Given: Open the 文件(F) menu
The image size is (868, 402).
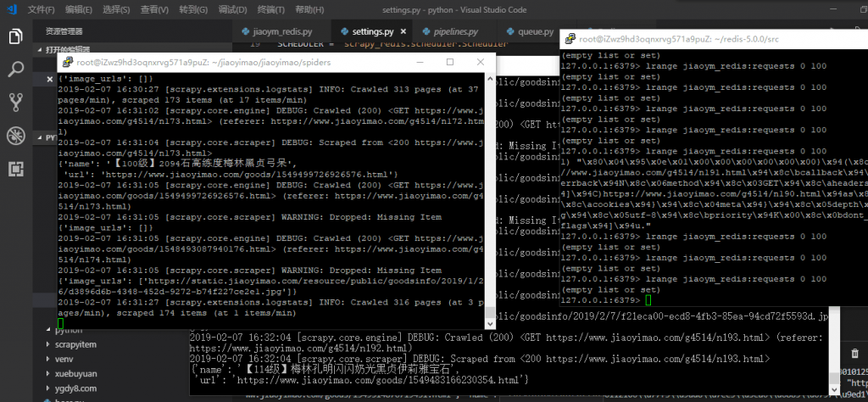Looking at the screenshot, I should click(41, 9).
